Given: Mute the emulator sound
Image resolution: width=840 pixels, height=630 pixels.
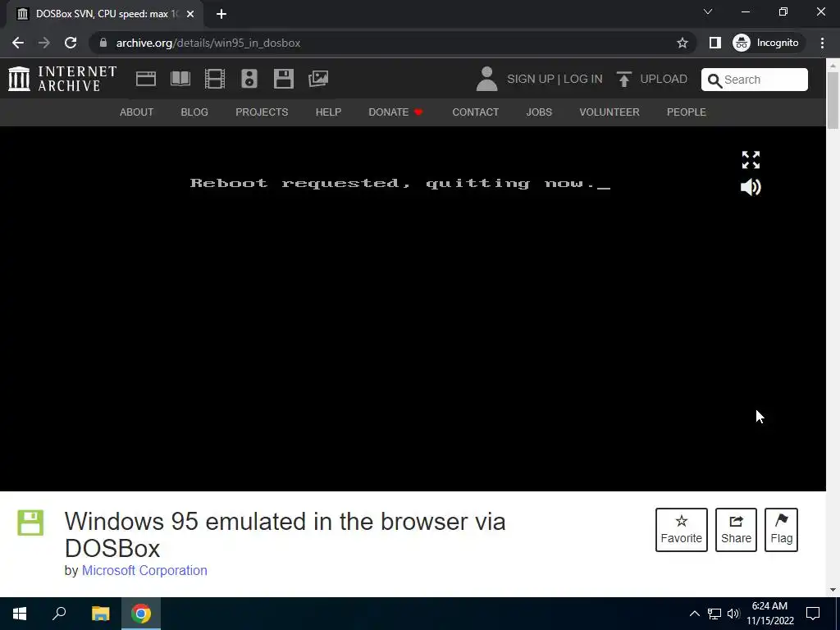Looking at the screenshot, I should click(751, 187).
